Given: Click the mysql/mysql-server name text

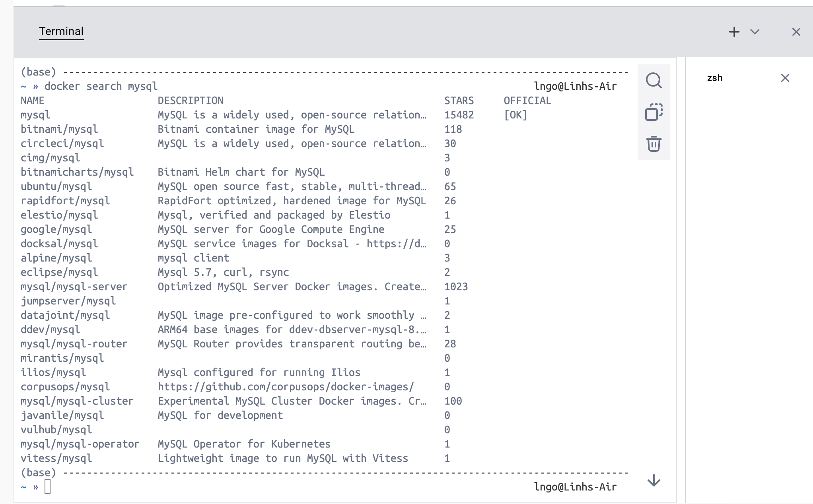Looking at the screenshot, I should pos(74,287).
